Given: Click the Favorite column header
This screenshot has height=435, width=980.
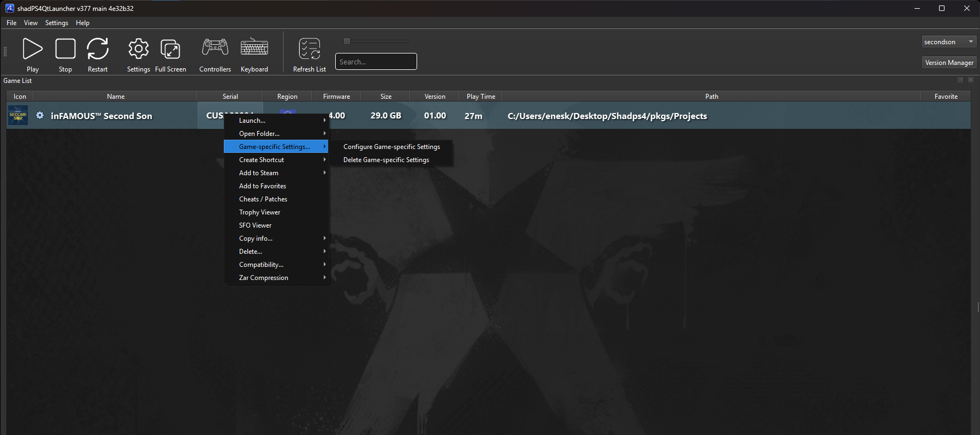Looking at the screenshot, I should pyautogui.click(x=946, y=97).
